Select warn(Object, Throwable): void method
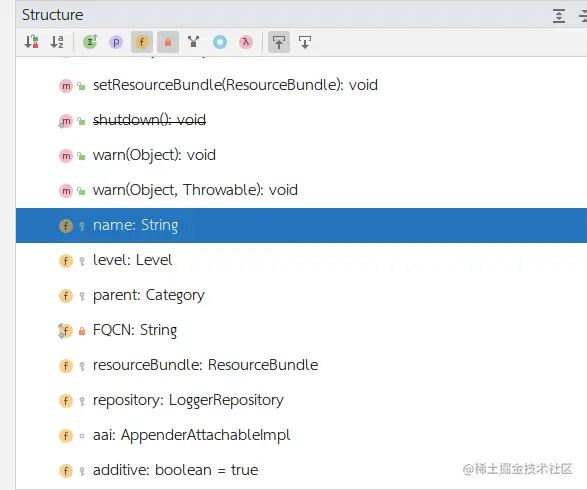Screen dimensions: 587x490 (301, 190)
